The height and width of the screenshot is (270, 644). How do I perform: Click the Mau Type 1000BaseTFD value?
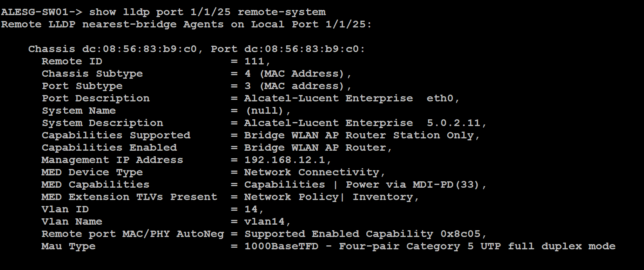[281, 246]
